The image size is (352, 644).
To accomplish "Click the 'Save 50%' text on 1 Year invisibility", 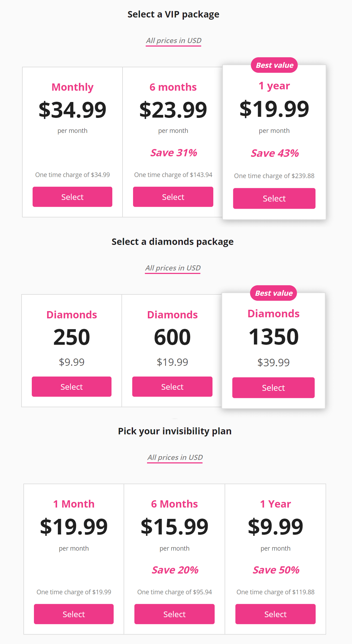I will pos(276,570).
